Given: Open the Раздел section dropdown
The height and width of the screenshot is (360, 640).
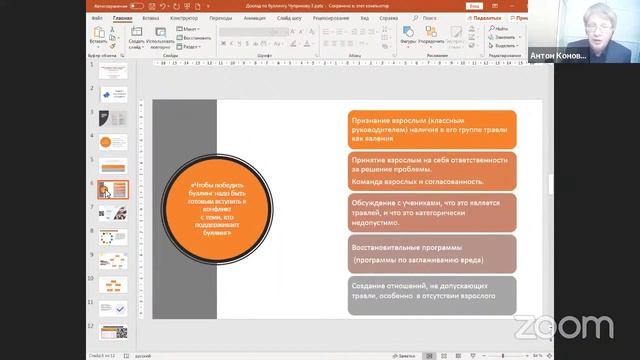Looking at the screenshot, I should click(188, 47).
